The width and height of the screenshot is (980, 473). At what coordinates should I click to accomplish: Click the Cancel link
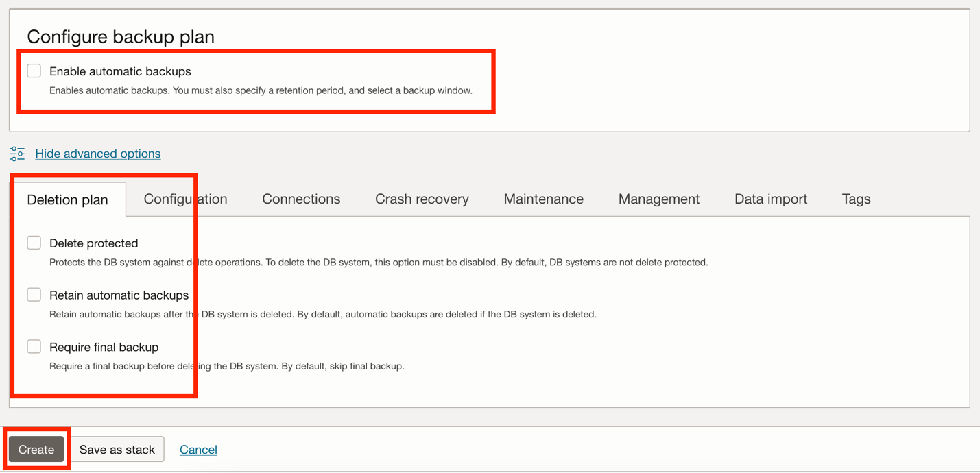[198, 449]
